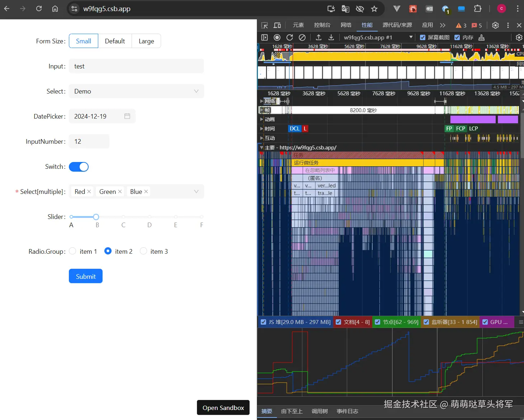The height and width of the screenshot is (420, 524).
Task: Open performance capture settings gear
Action: (519, 37)
